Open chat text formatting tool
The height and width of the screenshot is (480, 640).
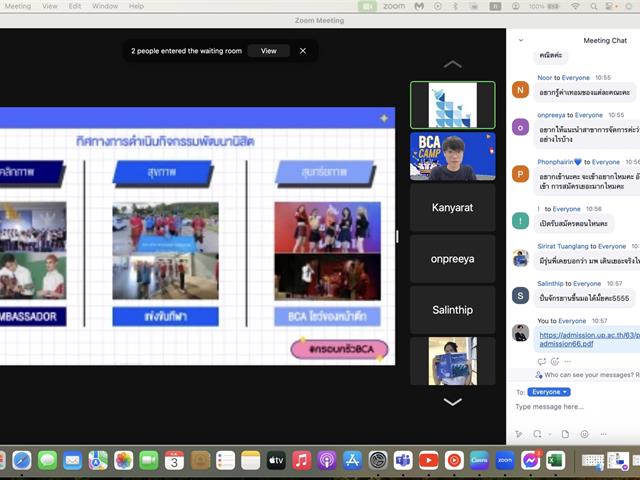pyautogui.click(x=519, y=434)
